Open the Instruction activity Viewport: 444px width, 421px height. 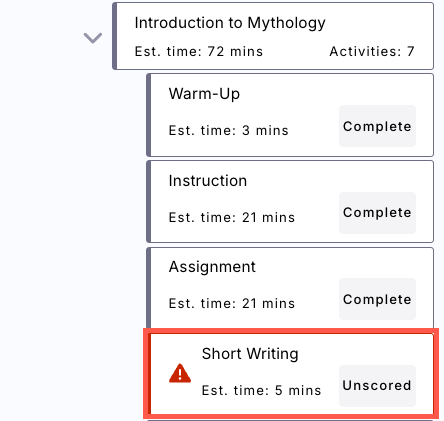point(290,202)
